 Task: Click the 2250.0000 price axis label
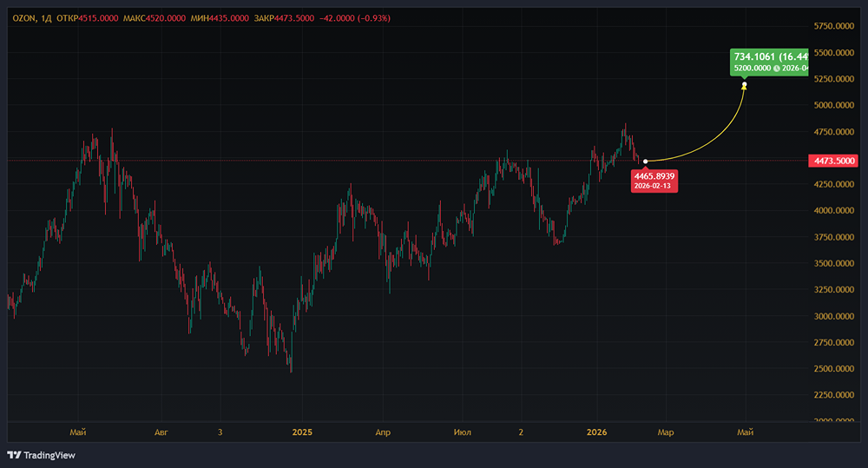[x=833, y=395]
